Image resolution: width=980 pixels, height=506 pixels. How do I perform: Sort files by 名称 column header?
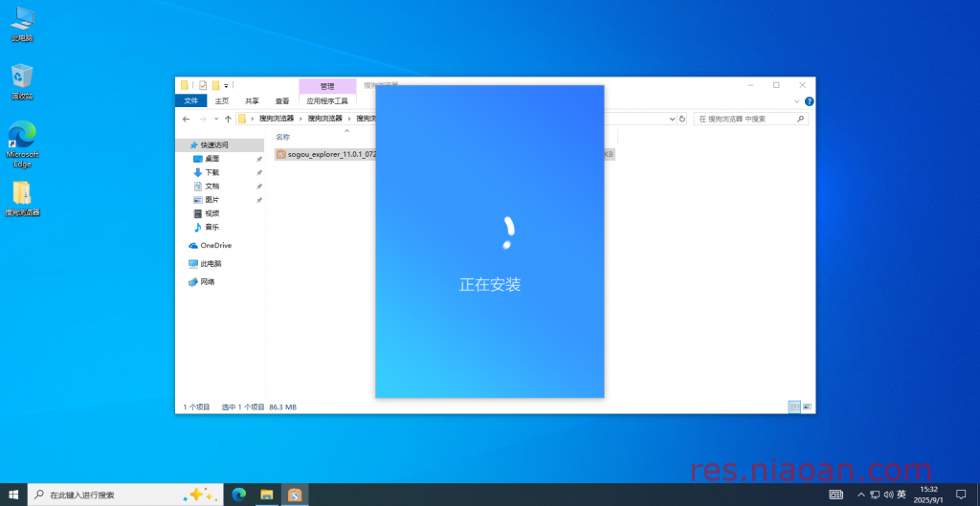[x=283, y=137]
